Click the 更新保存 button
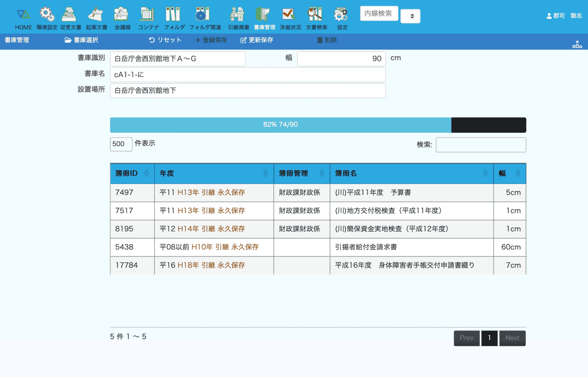The image size is (588, 377). tap(257, 40)
